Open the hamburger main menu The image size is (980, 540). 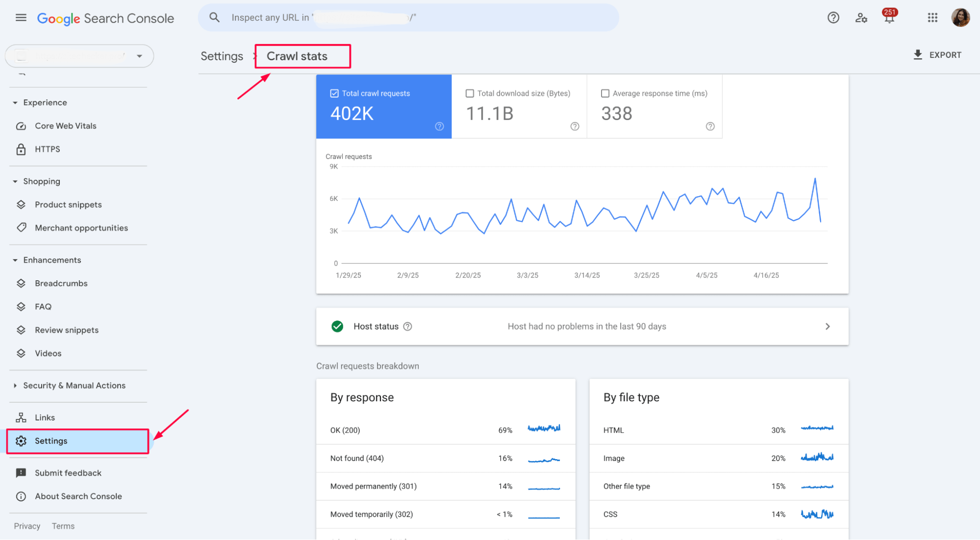(x=21, y=18)
